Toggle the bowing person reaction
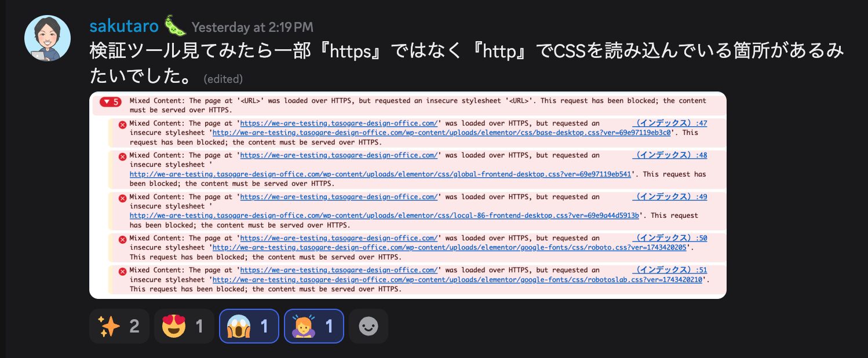This screenshot has height=358, width=868. [x=314, y=326]
